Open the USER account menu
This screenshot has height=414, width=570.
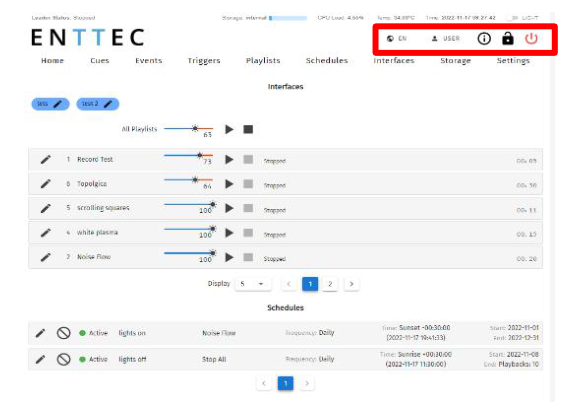pyautogui.click(x=446, y=39)
